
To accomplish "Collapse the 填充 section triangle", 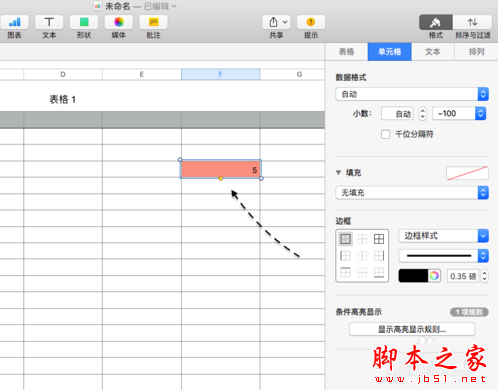I will click(x=338, y=172).
